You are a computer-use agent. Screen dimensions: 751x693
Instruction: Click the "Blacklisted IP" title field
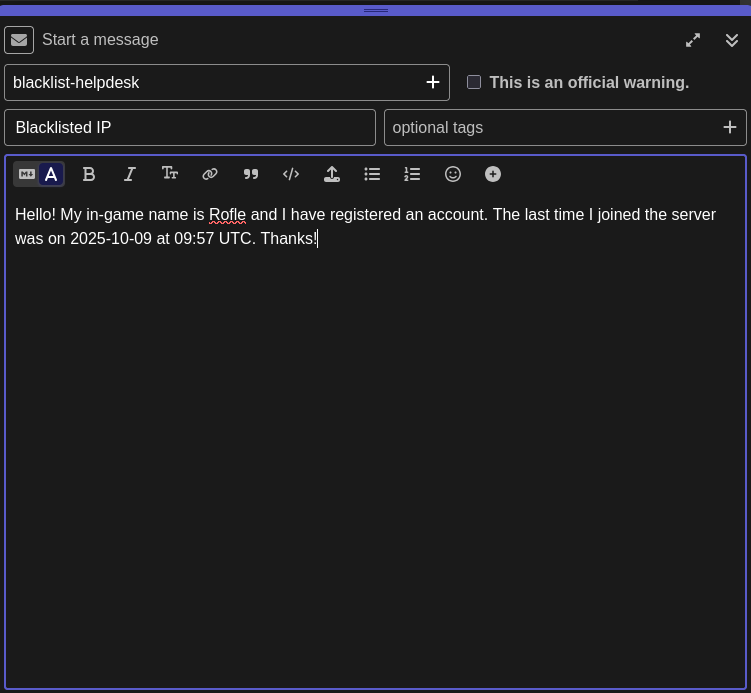pos(190,128)
